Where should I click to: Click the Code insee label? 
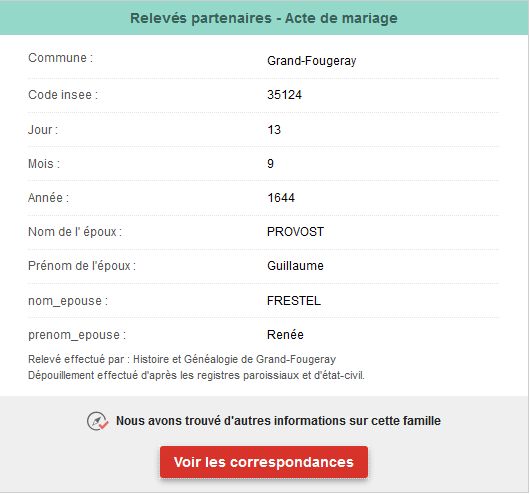coord(63,95)
